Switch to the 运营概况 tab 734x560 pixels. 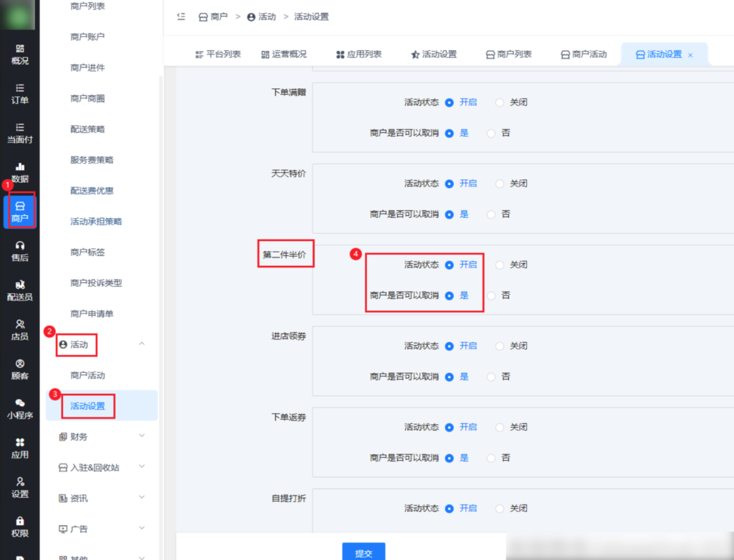click(x=284, y=54)
